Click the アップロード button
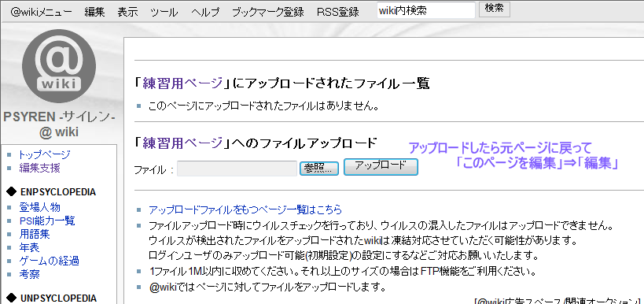 [x=381, y=167]
